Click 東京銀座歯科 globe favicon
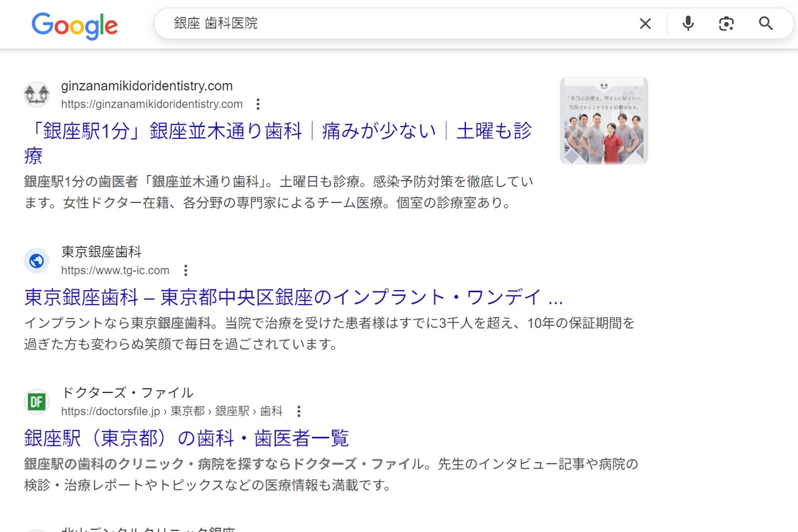The image size is (798, 532). [37, 260]
